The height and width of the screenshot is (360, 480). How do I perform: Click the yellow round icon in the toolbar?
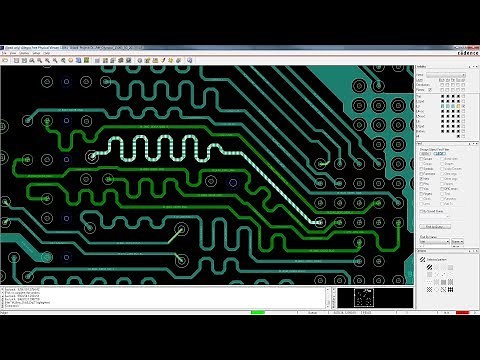pos(71,60)
